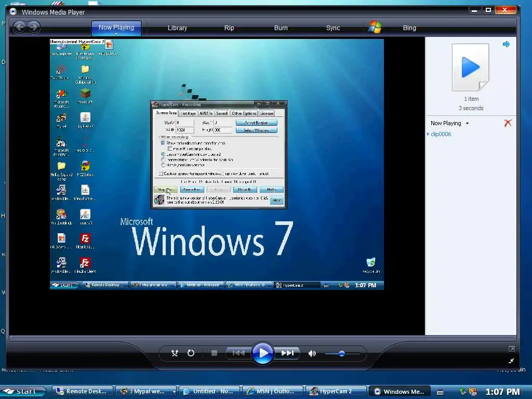Adjust the volume slider
Screen dimensions: 532x399
click(342, 353)
